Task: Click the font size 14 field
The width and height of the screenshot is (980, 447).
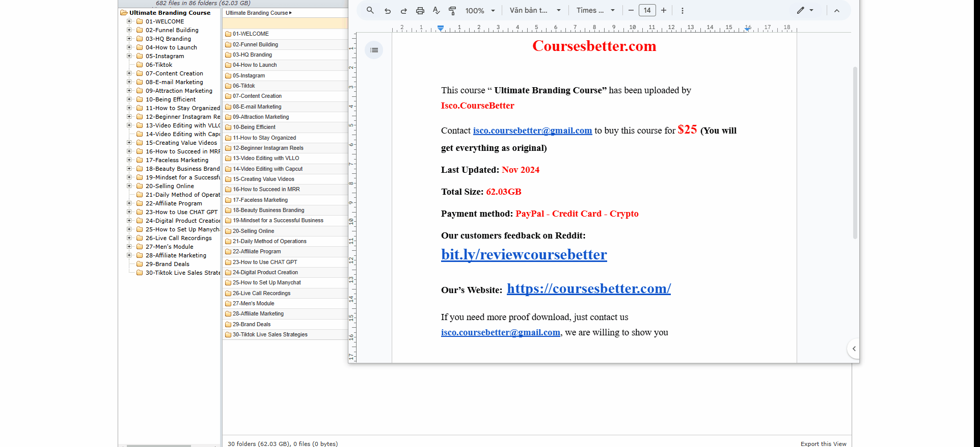Action: pyautogui.click(x=647, y=11)
